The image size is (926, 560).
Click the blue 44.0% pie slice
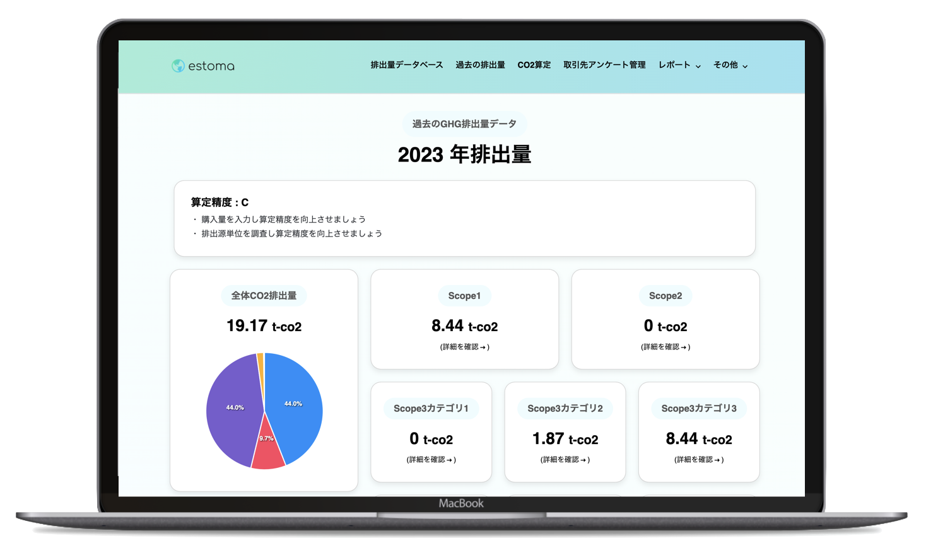(294, 404)
